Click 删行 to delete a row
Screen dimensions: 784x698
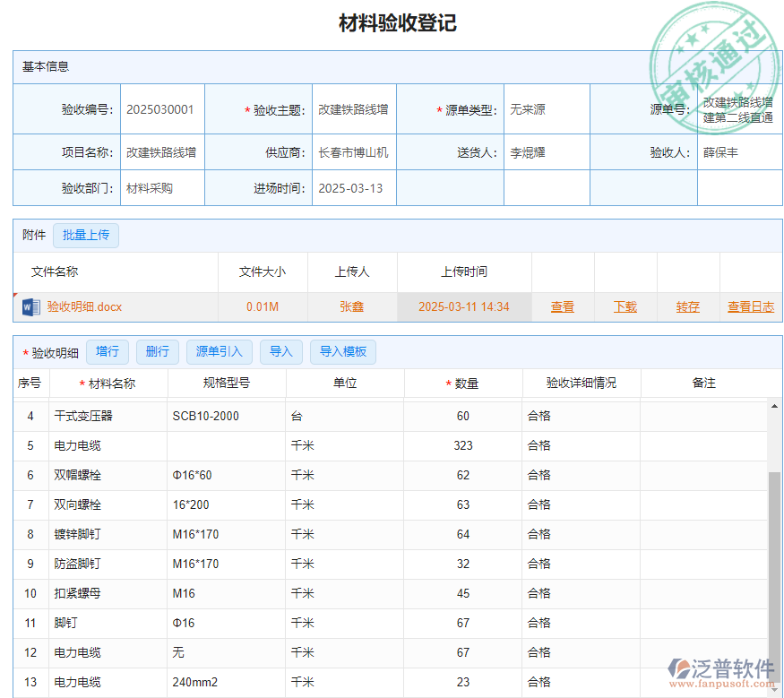(x=157, y=351)
